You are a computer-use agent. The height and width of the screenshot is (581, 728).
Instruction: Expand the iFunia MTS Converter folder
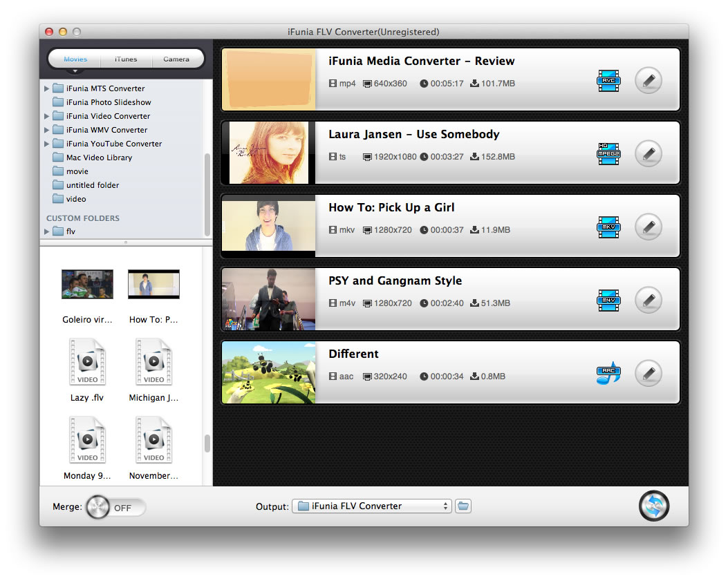46,88
